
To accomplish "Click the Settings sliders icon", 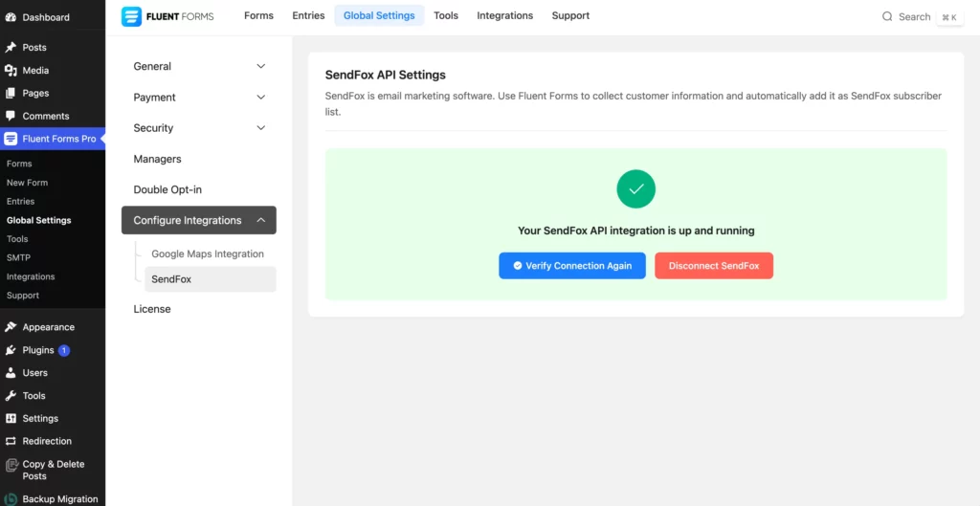I will coord(11,419).
